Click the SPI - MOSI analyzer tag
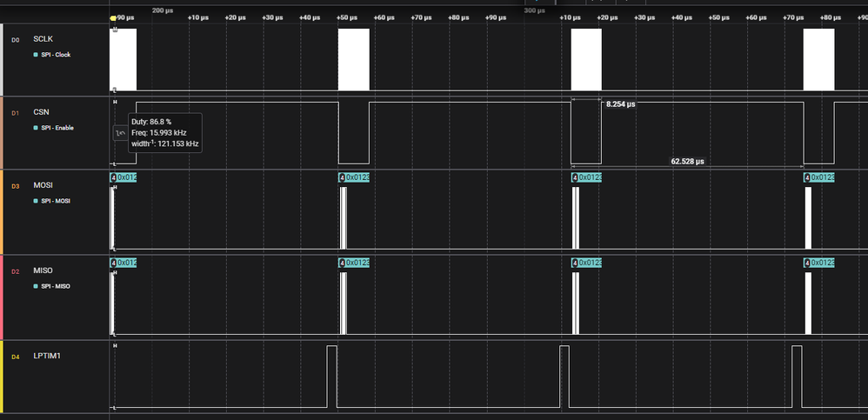 (x=52, y=201)
